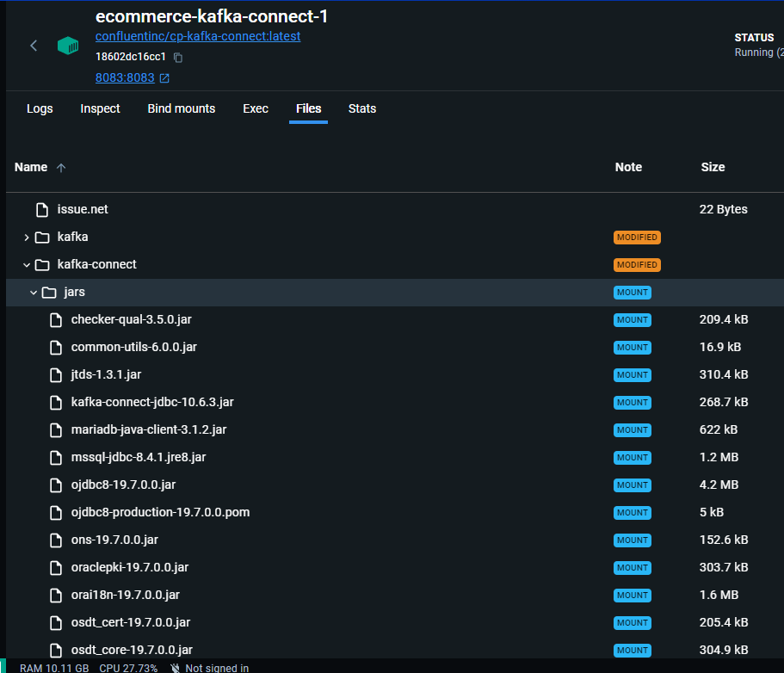
Task: Click the Size column header
Action: coord(713,167)
